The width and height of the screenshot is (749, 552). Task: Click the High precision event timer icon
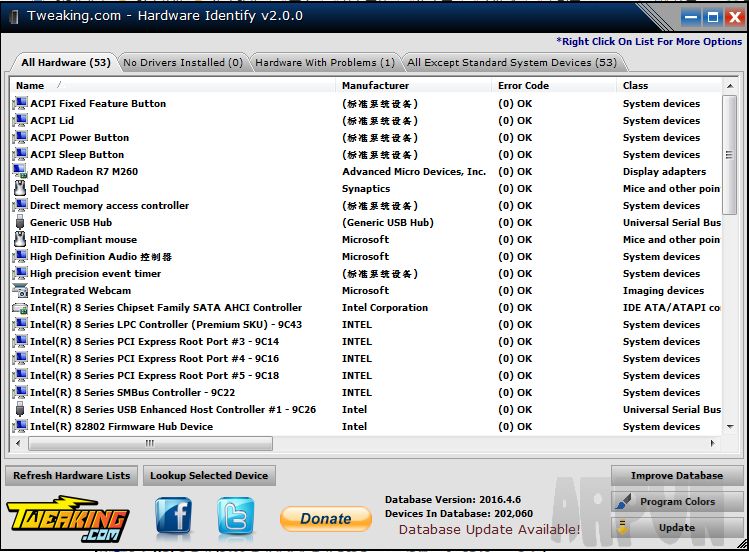pyautogui.click(x=20, y=274)
